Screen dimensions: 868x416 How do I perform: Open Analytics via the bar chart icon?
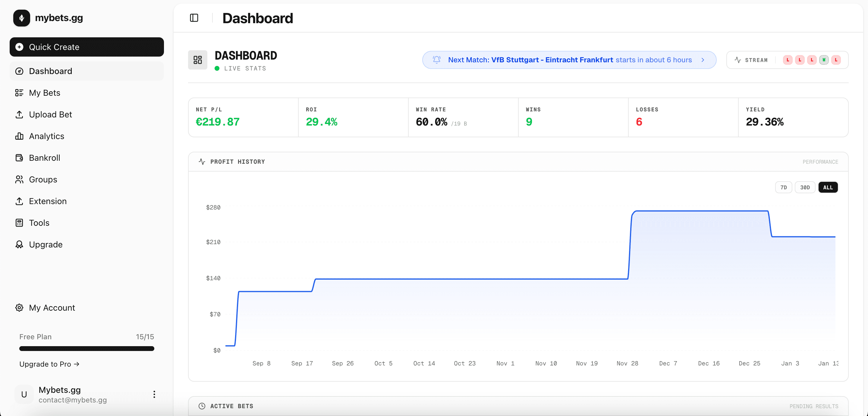(20, 136)
